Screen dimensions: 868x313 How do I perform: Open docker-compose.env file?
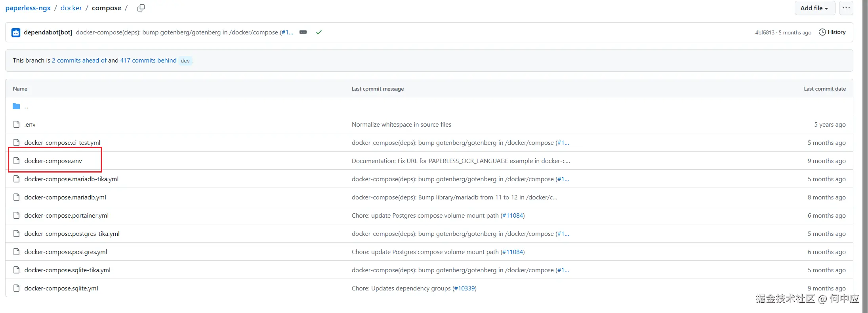click(x=53, y=161)
